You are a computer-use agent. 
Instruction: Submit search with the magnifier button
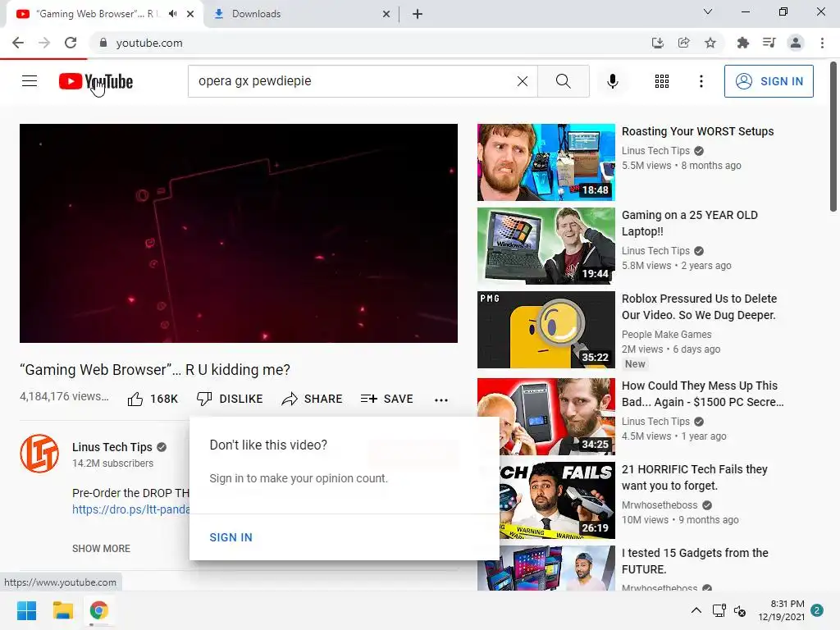click(563, 81)
